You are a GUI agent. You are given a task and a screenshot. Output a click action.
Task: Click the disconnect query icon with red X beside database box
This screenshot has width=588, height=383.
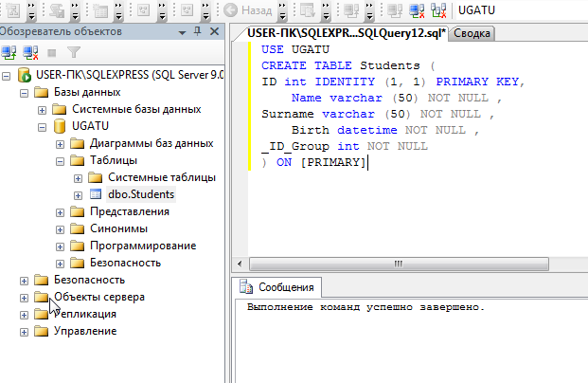(417, 10)
